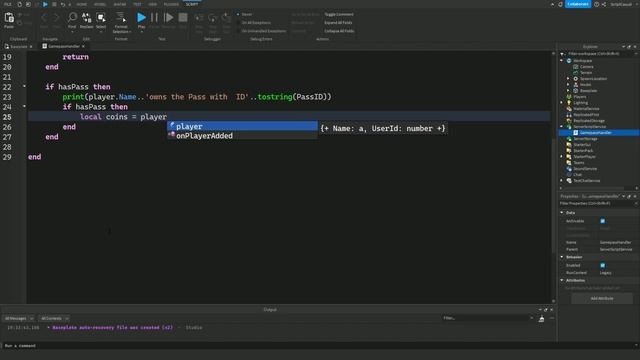Image resolution: width=640 pixels, height=360 pixels.
Task: Collapse the Workspace tree node
Action: coord(562,60)
